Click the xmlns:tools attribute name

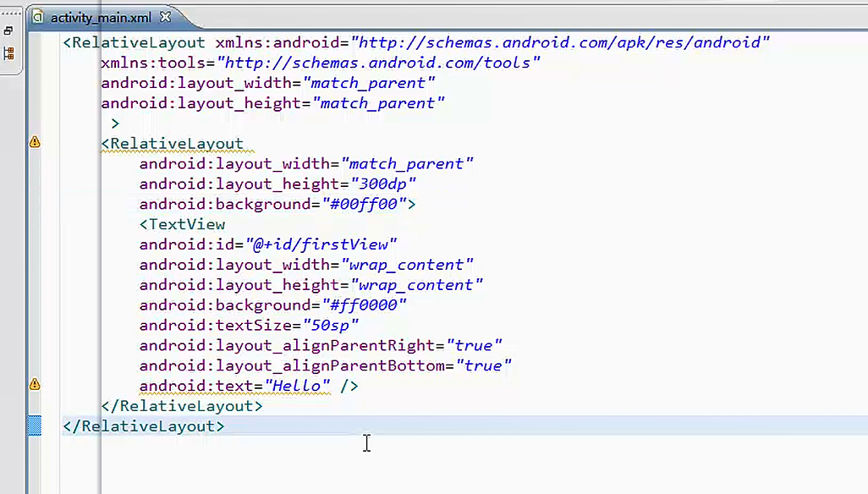click(153, 63)
